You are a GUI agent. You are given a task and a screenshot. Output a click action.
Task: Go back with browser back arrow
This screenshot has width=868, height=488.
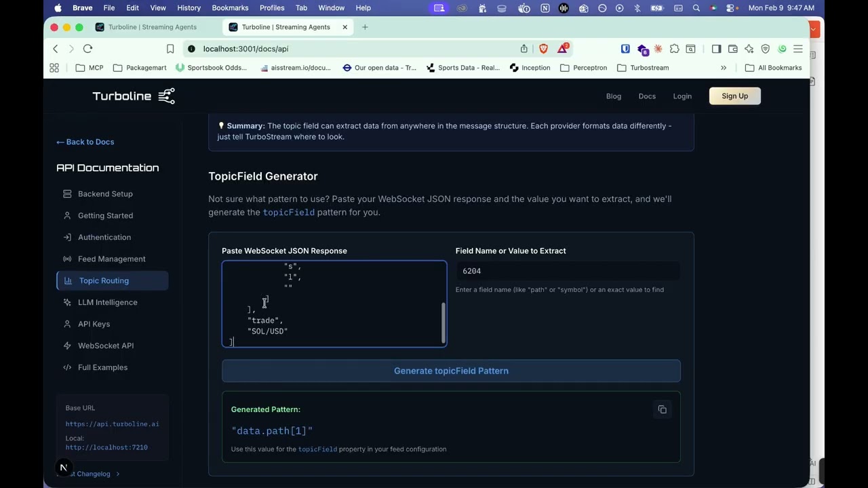coord(56,49)
